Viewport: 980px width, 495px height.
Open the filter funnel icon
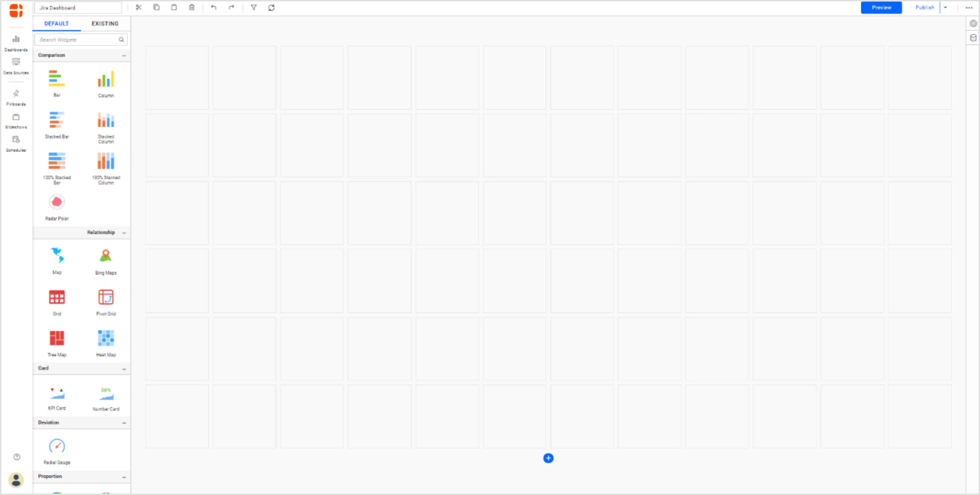point(253,8)
